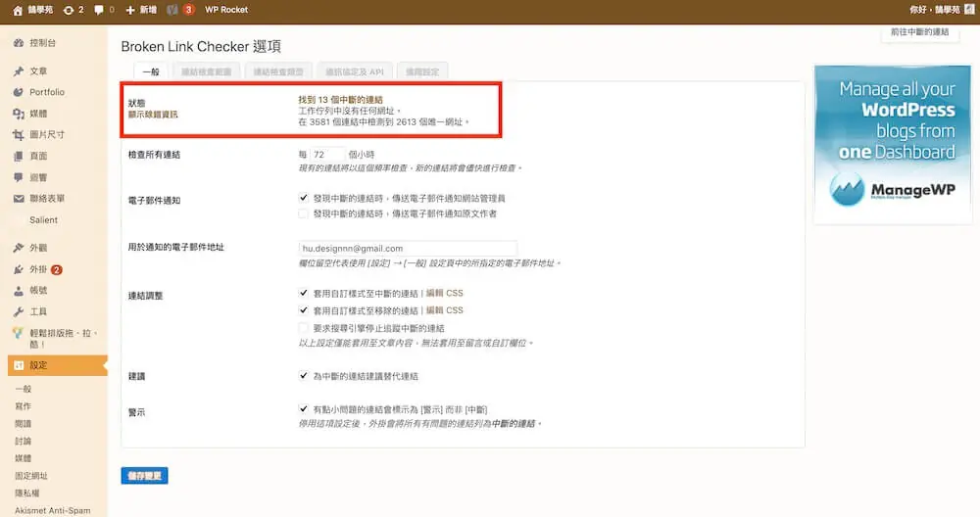
Task: Click the blue 儲存變更 save button
Action: pos(144,476)
